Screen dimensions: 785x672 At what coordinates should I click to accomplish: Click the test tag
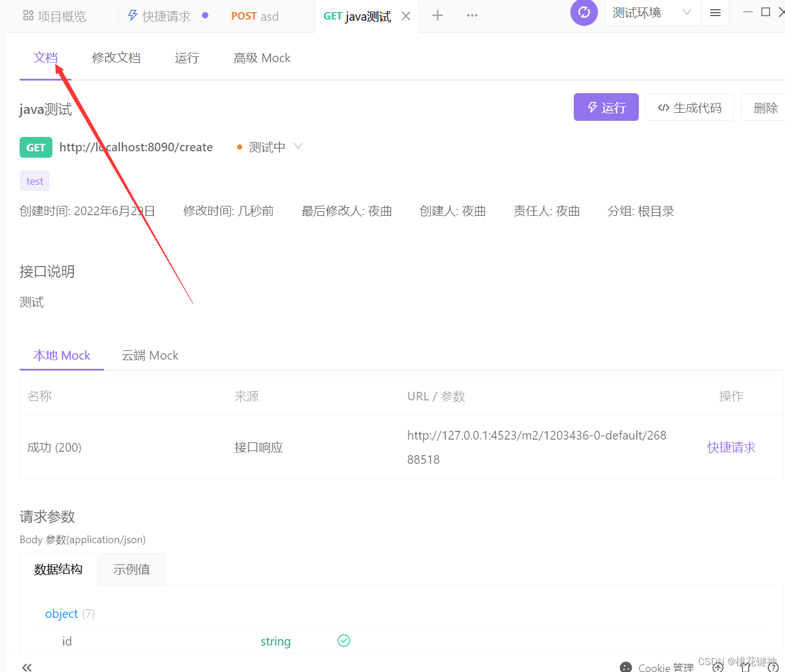[35, 181]
